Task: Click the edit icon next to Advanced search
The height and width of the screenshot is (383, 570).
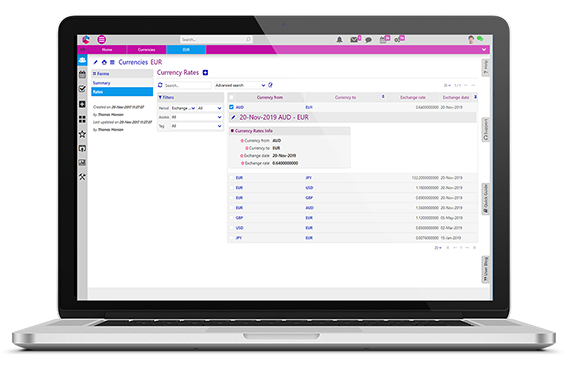Action: coord(270,85)
